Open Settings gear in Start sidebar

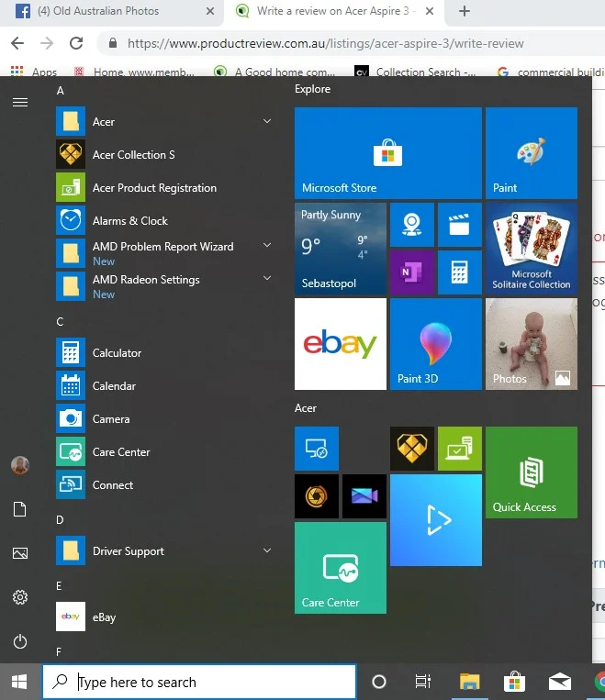point(20,597)
